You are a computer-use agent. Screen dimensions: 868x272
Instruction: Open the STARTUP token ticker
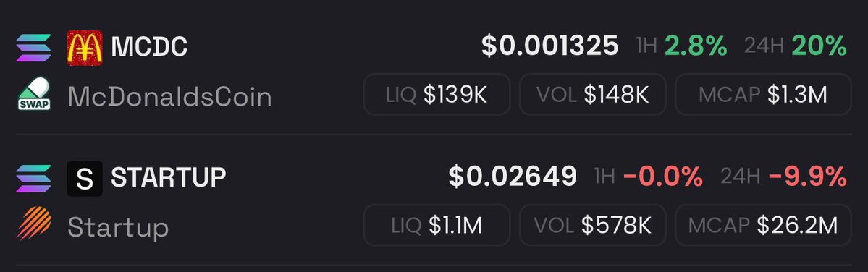point(168,177)
